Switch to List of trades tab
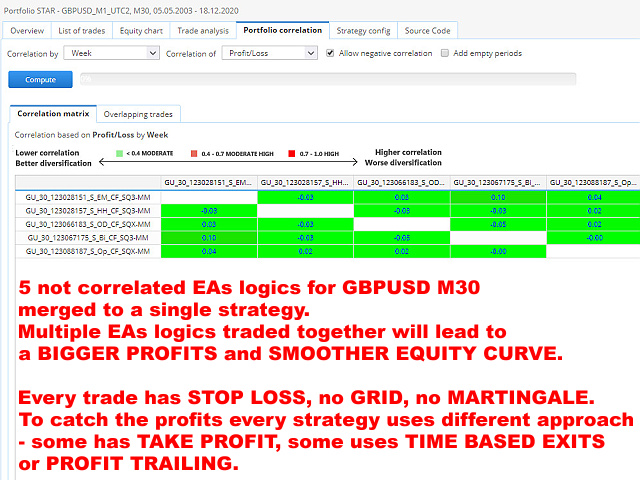Image resolution: width=640 pixels, height=480 pixels. click(x=82, y=31)
